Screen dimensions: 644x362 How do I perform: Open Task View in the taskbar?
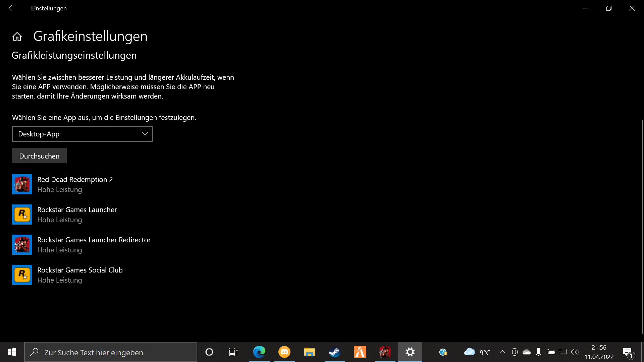pos(233,352)
